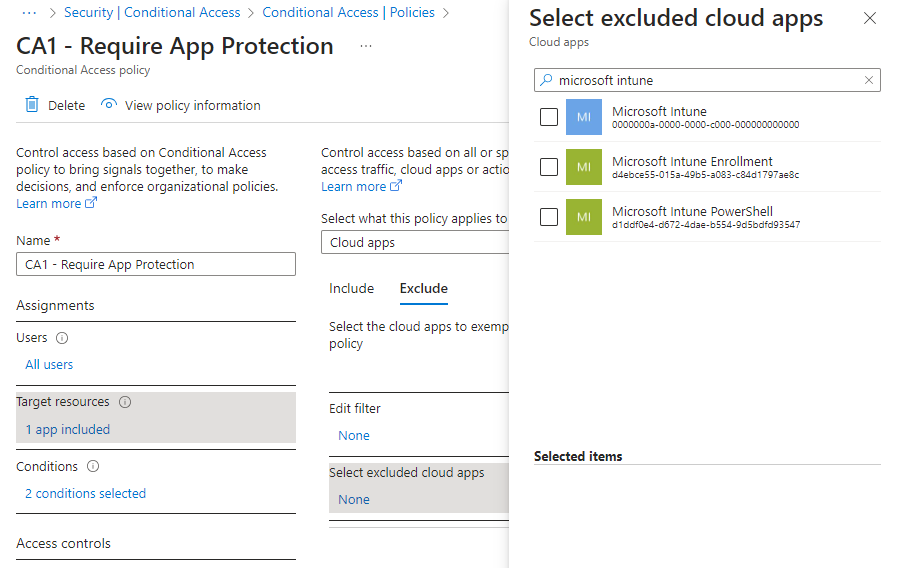Image resolution: width=900 pixels, height=568 pixels.
Task: Check the Microsoft Intune PowerShell checkbox
Action: [549, 217]
